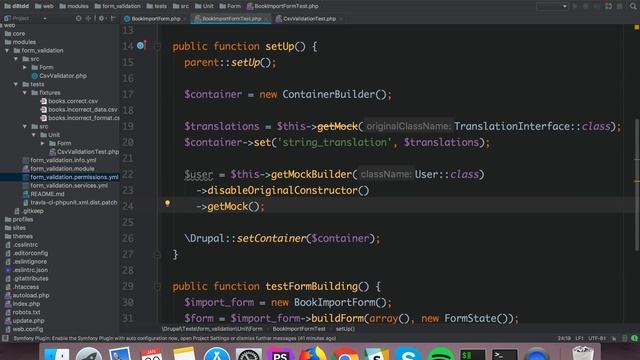This screenshot has height=360, width=640.
Task: Collapse the tests folder
Action: (16, 84)
